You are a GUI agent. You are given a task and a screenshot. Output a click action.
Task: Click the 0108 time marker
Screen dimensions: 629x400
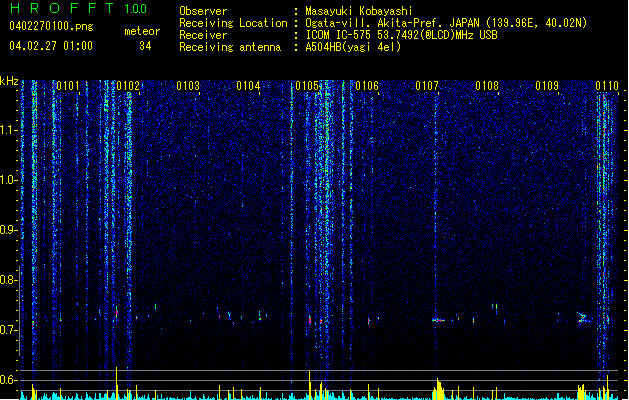coord(487,86)
